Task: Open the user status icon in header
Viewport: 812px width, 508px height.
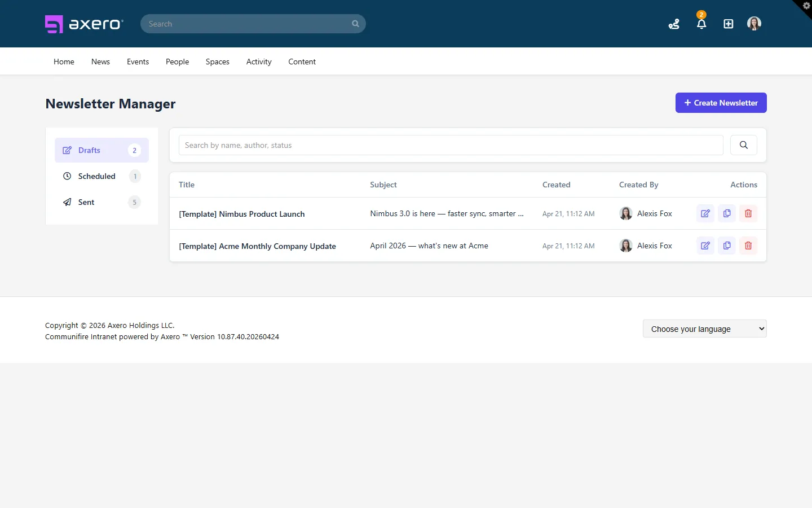Action: pyautogui.click(x=674, y=24)
